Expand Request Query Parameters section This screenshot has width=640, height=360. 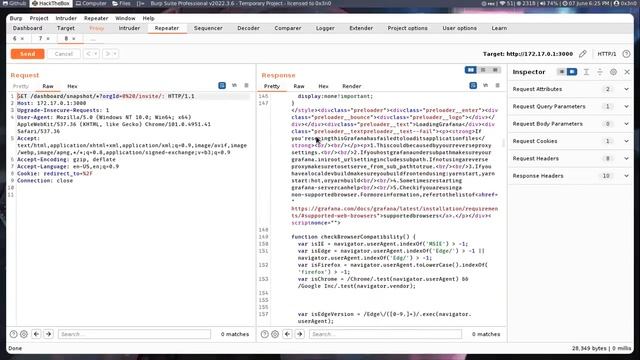(570, 107)
